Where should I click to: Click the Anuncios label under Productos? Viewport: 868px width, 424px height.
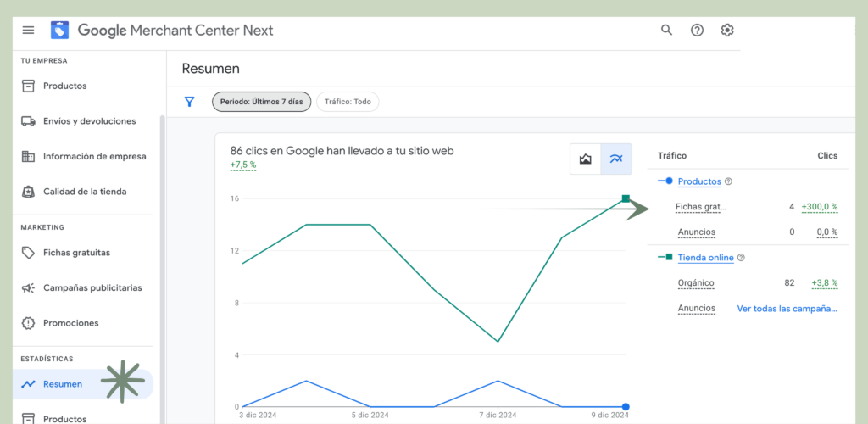[x=697, y=232]
